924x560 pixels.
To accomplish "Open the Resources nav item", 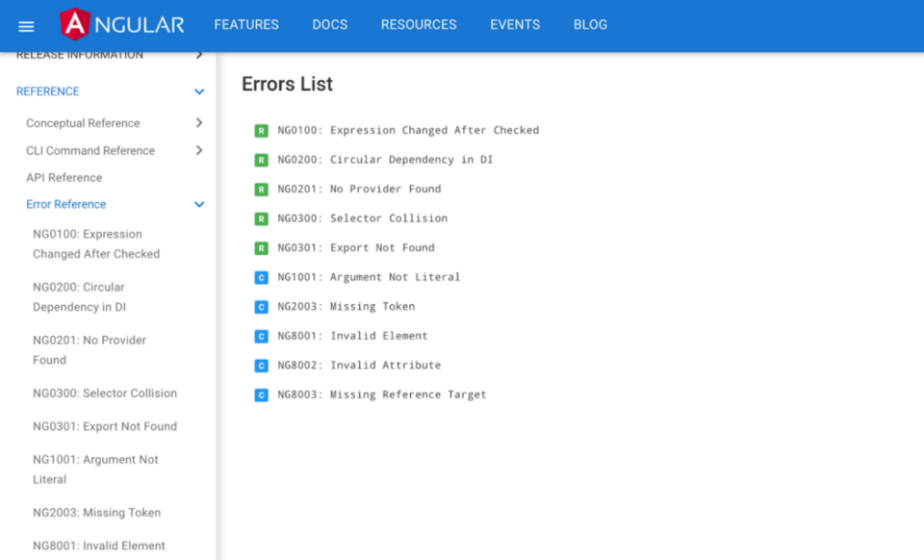I will pos(419,25).
